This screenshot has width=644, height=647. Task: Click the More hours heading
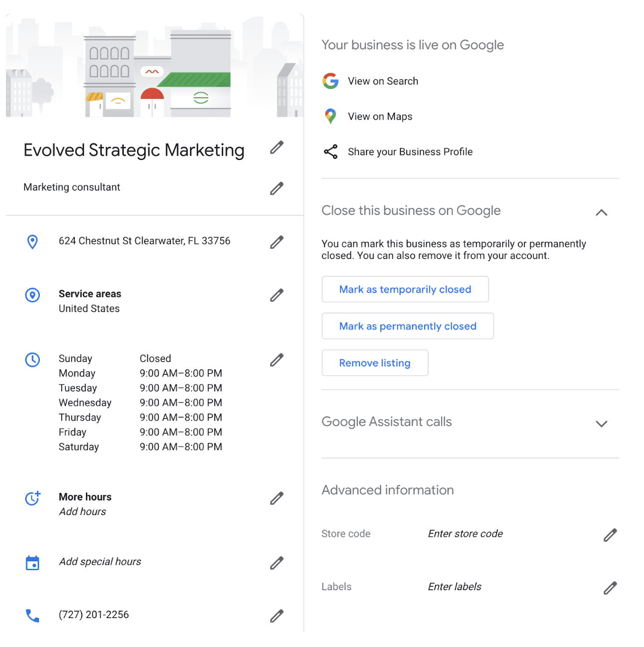(85, 497)
